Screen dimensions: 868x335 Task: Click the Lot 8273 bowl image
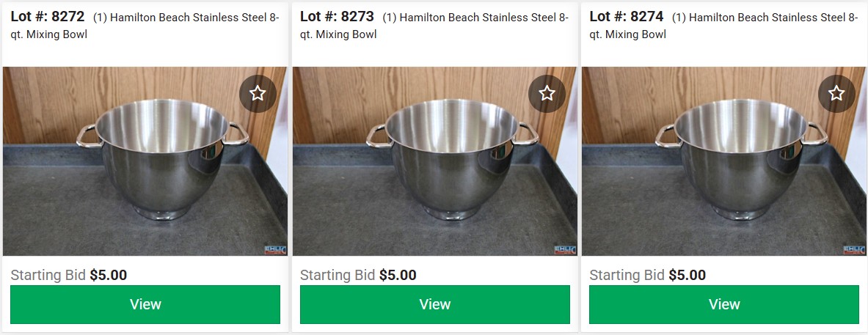pos(434,161)
